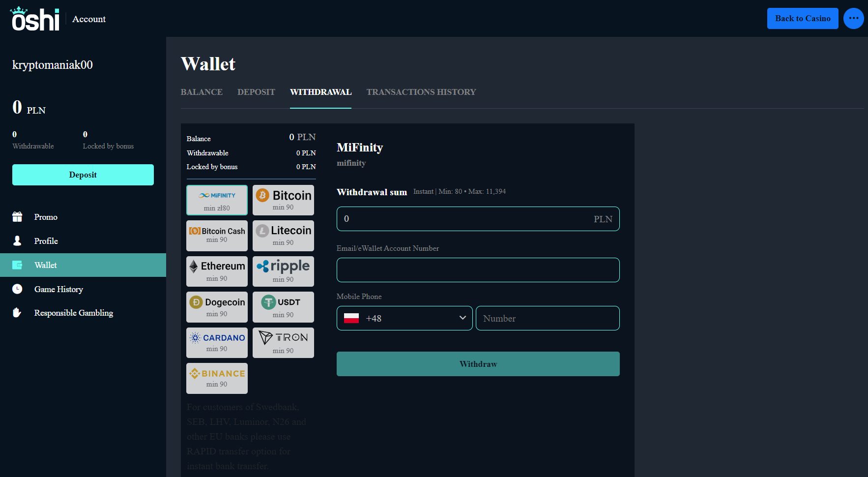868x477 pixels.
Task: Select ripple as withdrawal method
Action: (x=283, y=271)
